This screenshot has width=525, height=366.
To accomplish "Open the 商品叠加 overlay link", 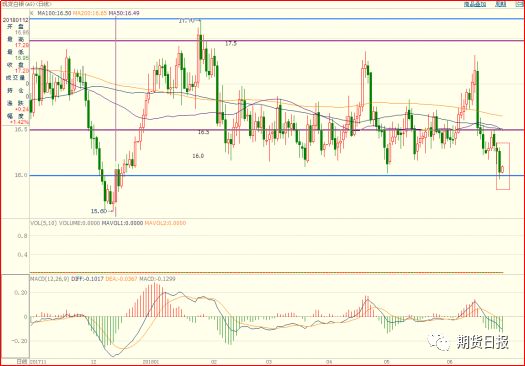I will (475, 4).
